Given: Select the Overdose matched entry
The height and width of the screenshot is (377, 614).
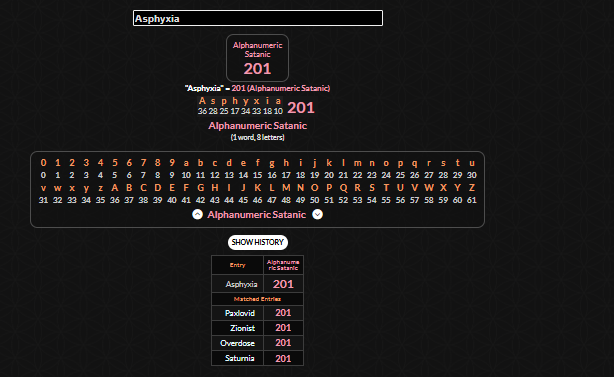Looking at the screenshot, I should [x=237, y=343].
